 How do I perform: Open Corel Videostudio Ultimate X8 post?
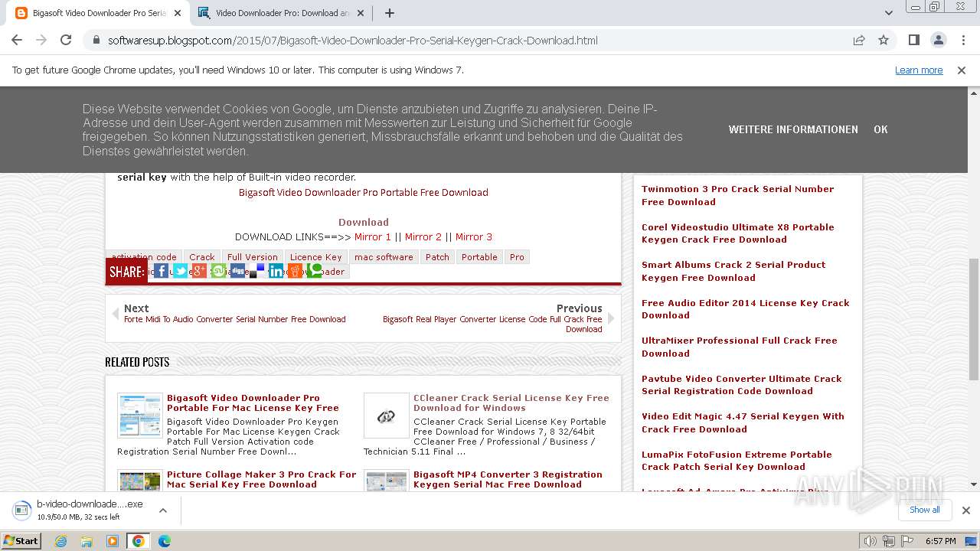click(x=737, y=233)
